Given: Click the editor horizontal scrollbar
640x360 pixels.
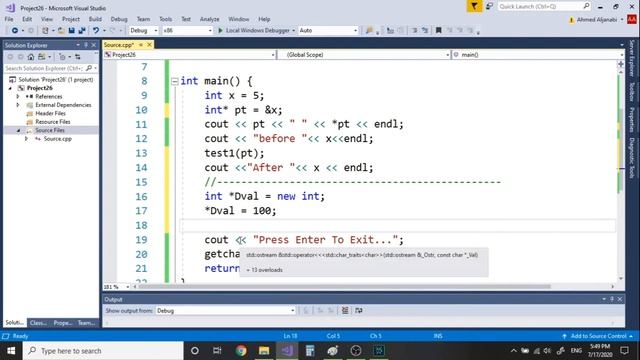Looking at the screenshot, I should 345,287.
